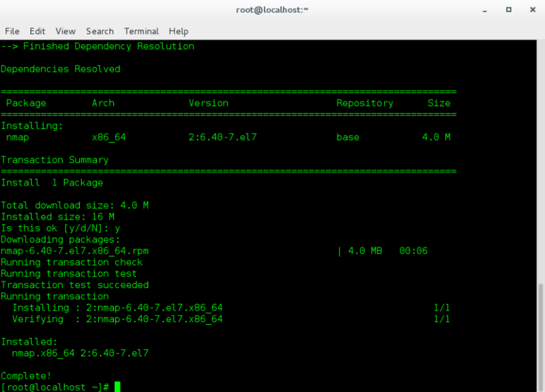
Task: Maximize the terminal window
Action: pyautogui.click(x=508, y=10)
